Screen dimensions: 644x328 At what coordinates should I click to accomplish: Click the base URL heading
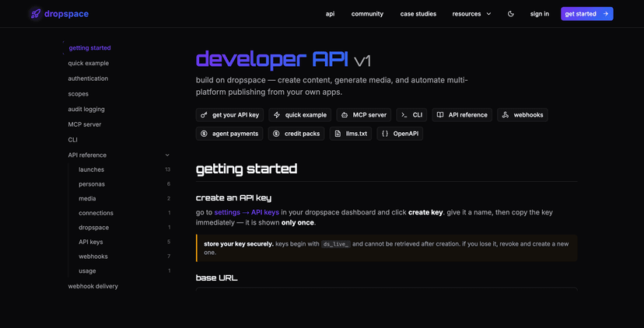216,278
